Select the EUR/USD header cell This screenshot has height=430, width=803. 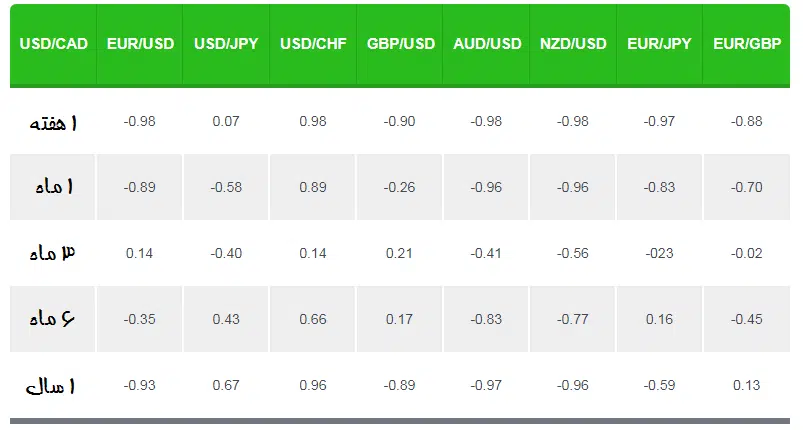coord(140,44)
